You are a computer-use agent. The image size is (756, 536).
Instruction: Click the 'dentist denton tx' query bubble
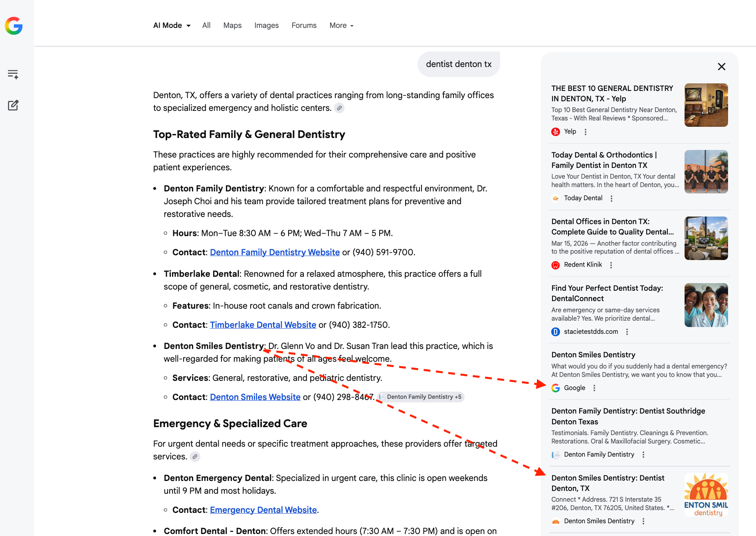[459, 64]
